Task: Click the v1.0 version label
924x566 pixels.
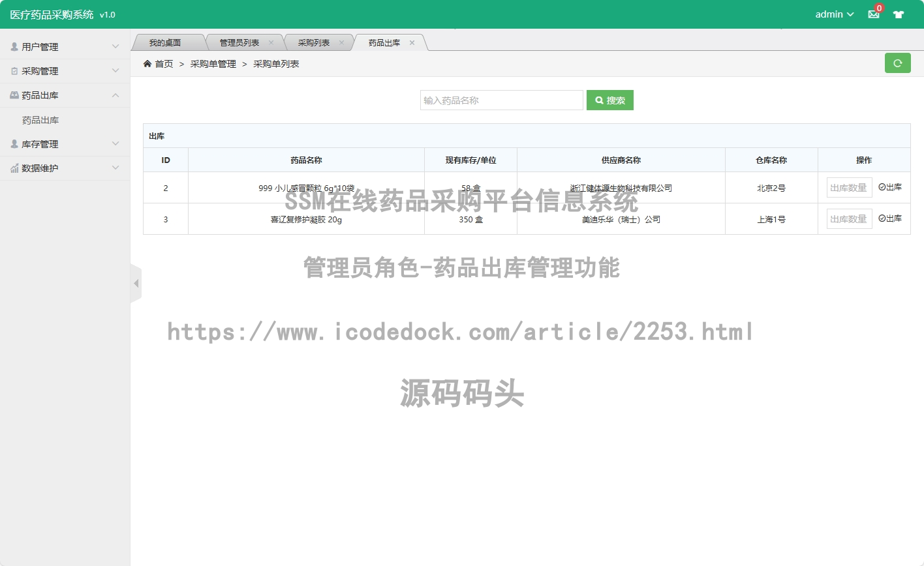Action: [107, 15]
